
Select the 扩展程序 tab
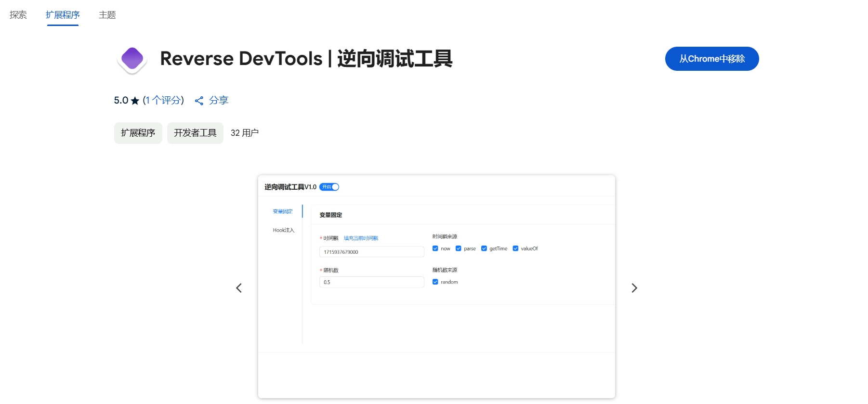[63, 15]
